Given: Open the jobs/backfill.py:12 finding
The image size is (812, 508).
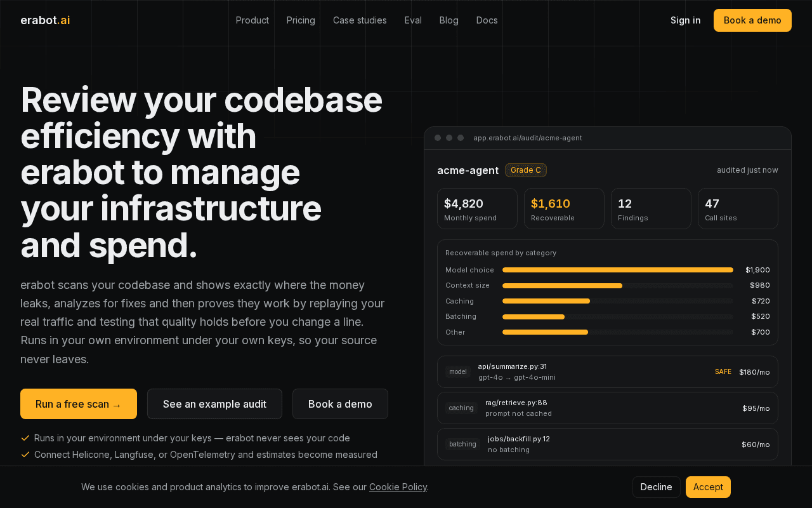Looking at the screenshot, I should click(608, 444).
